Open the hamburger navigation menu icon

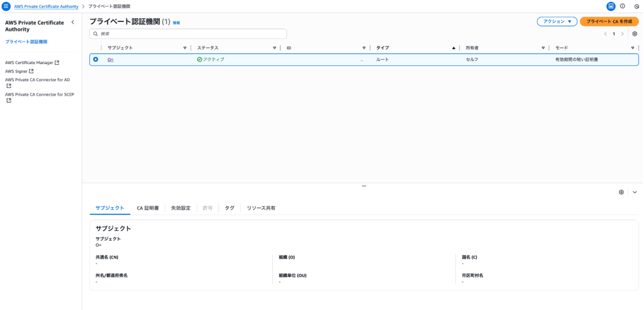pos(6,6)
